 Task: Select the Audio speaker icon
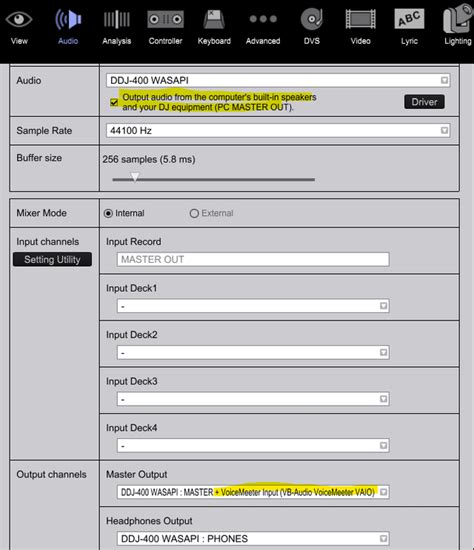[68, 19]
